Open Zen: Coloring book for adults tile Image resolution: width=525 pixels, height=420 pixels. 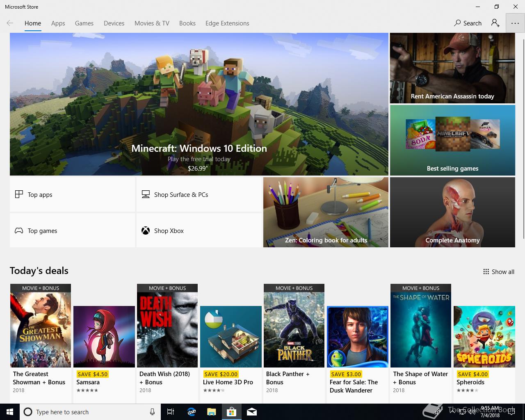click(326, 212)
